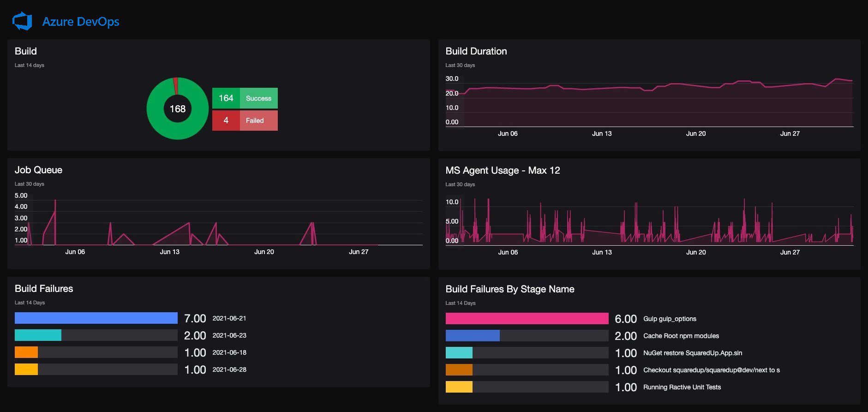Select the blue 2021-06-21 failures bar
Viewport: 868px width, 412px height.
(96, 318)
